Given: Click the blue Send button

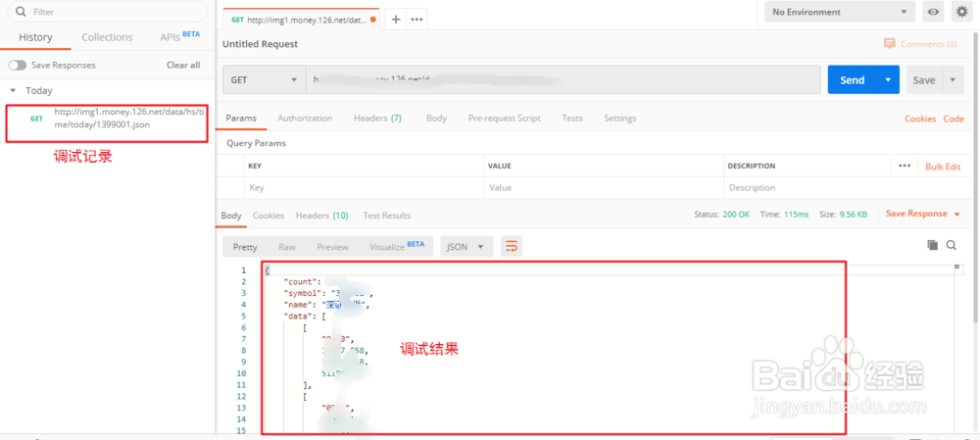Looking at the screenshot, I should 853,80.
